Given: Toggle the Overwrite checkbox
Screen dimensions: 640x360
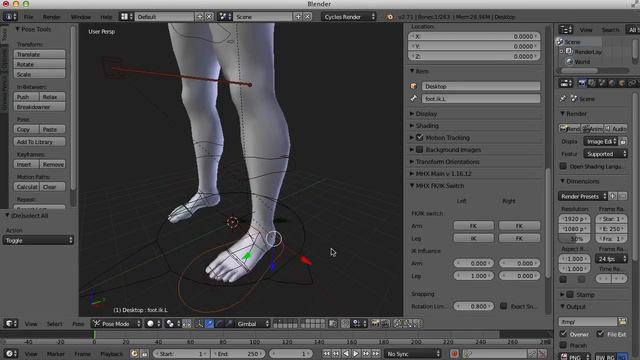Looking at the screenshot, I should pos(563,334).
